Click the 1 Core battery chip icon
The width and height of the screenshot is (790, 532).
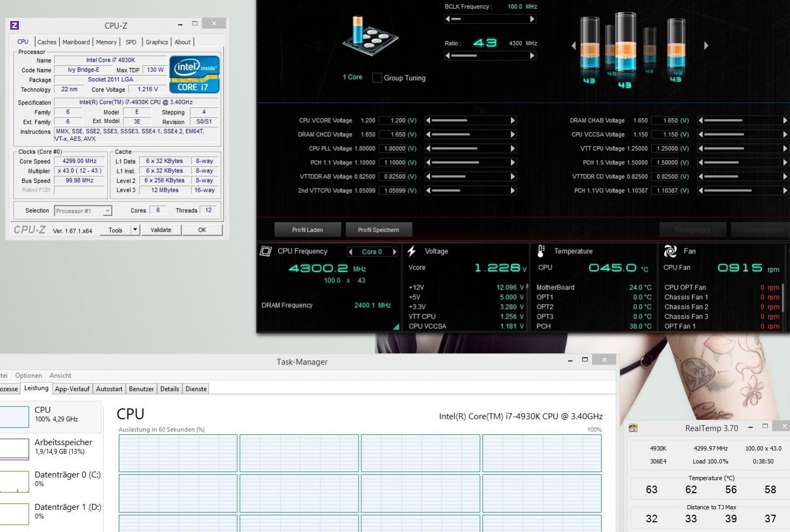(x=370, y=36)
